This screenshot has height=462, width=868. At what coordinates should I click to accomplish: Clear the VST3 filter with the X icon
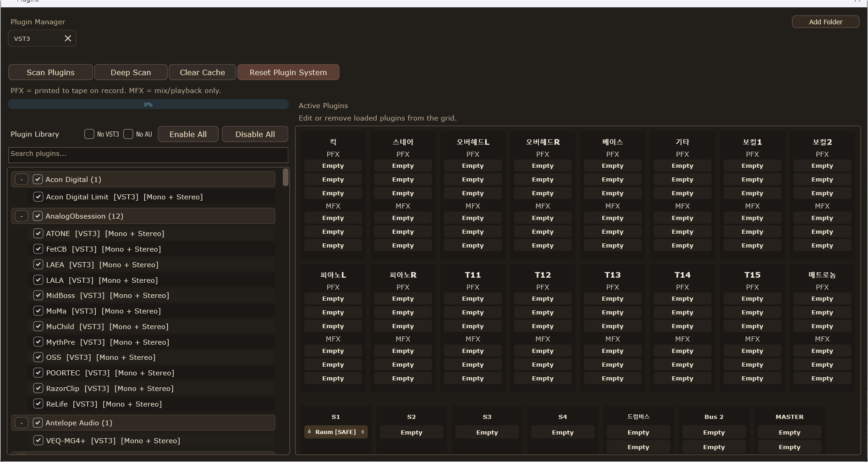(x=68, y=38)
